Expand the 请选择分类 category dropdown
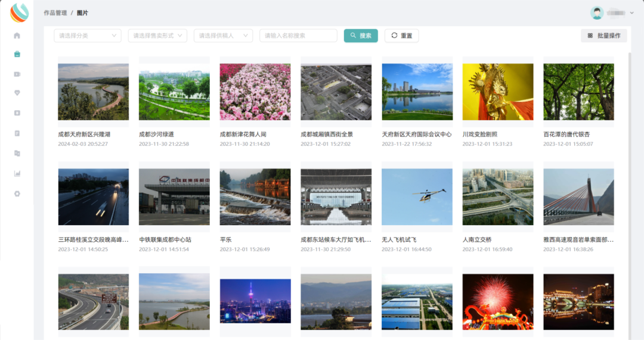644x340 pixels. click(x=87, y=36)
